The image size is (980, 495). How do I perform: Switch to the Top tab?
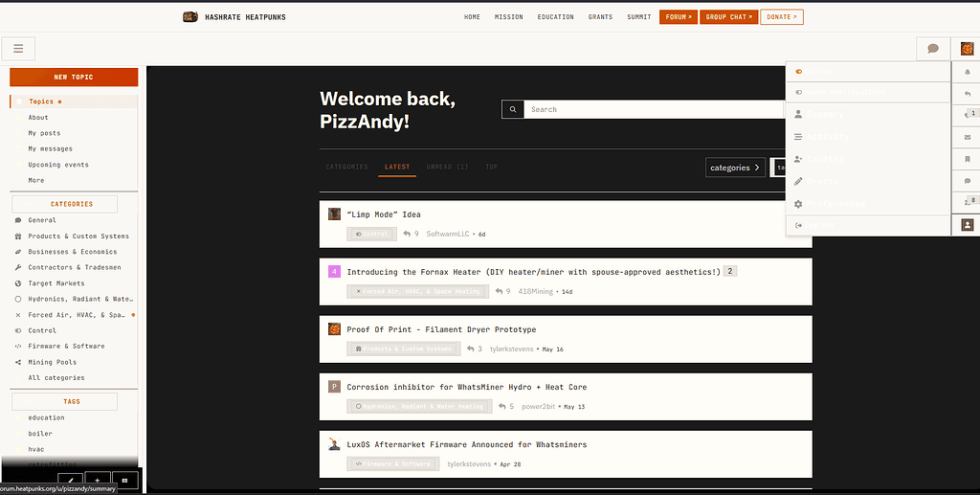492,167
